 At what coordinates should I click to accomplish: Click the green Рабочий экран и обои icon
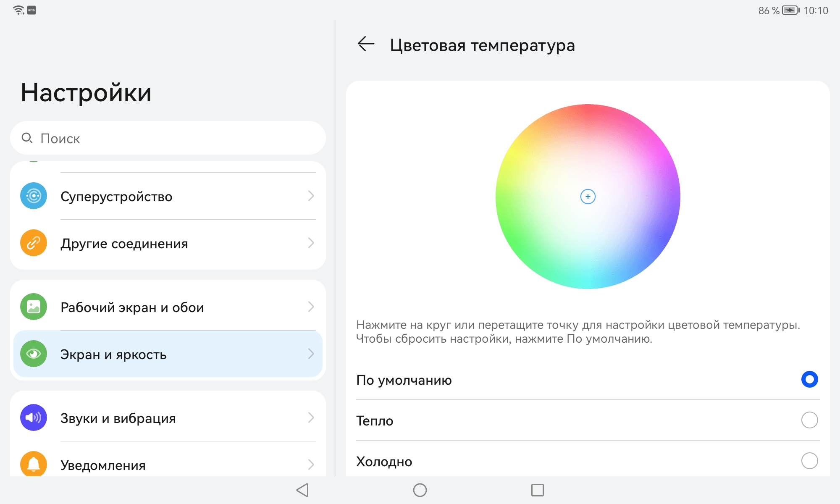pyautogui.click(x=34, y=307)
